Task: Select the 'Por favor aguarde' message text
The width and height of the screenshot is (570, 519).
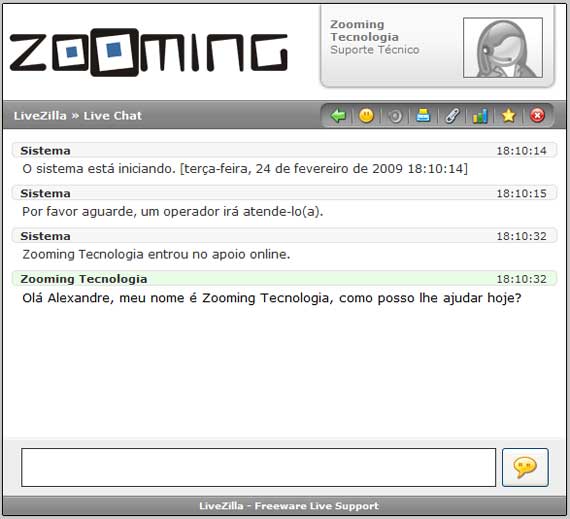Action: coord(173,212)
